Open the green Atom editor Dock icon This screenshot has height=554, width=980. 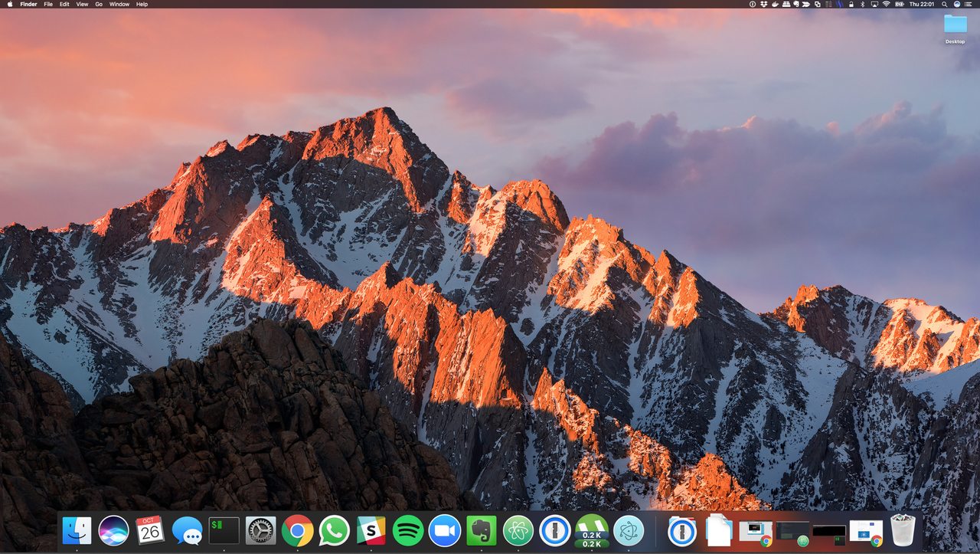pos(518,530)
